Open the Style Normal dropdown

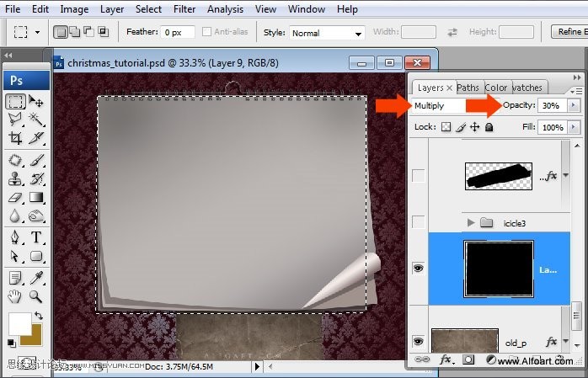pyautogui.click(x=327, y=33)
